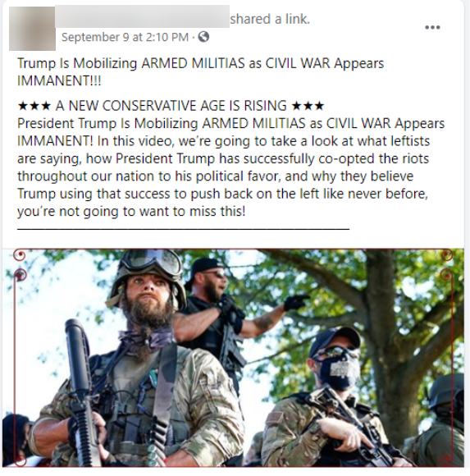This screenshot has height=476, width=470.
Task: Open the link preview on the bearded helmeted man
Action: (x=136, y=358)
